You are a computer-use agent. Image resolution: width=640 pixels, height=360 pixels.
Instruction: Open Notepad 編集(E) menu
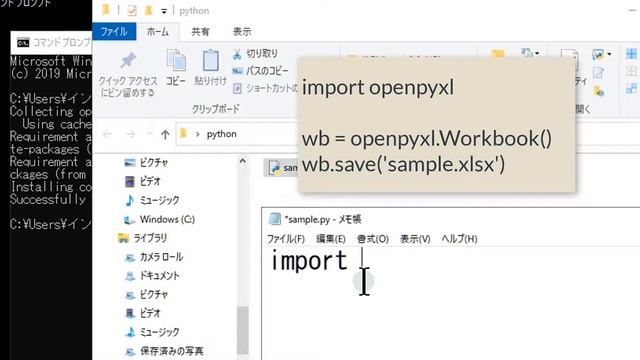[331, 239]
